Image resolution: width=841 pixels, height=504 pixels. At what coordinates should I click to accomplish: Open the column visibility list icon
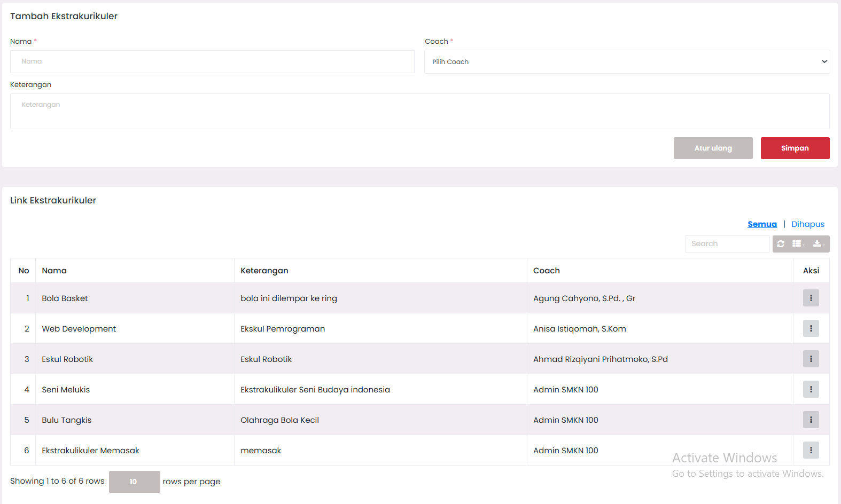798,244
